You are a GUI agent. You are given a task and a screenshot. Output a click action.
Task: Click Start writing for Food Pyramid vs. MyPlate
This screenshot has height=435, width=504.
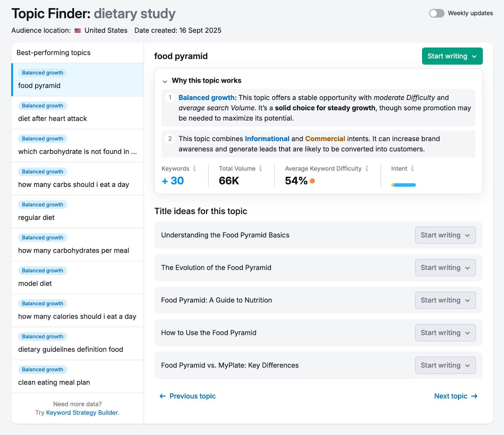pyautogui.click(x=445, y=365)
